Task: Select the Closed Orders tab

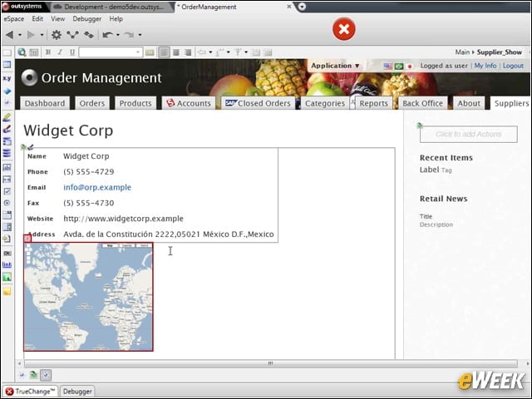Action: point(258,103)
